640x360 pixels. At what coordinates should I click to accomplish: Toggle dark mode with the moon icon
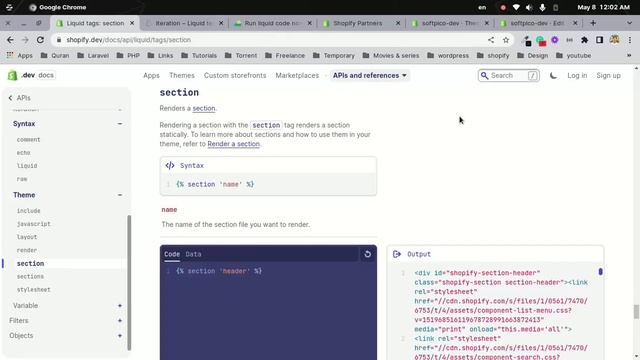pos(553,76)
